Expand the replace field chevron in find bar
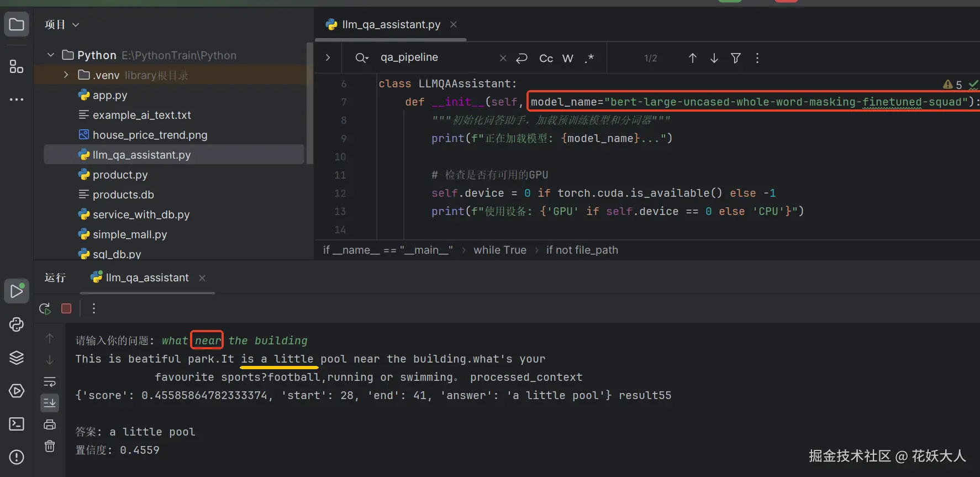The image size is (980, 477). (328, 57)
